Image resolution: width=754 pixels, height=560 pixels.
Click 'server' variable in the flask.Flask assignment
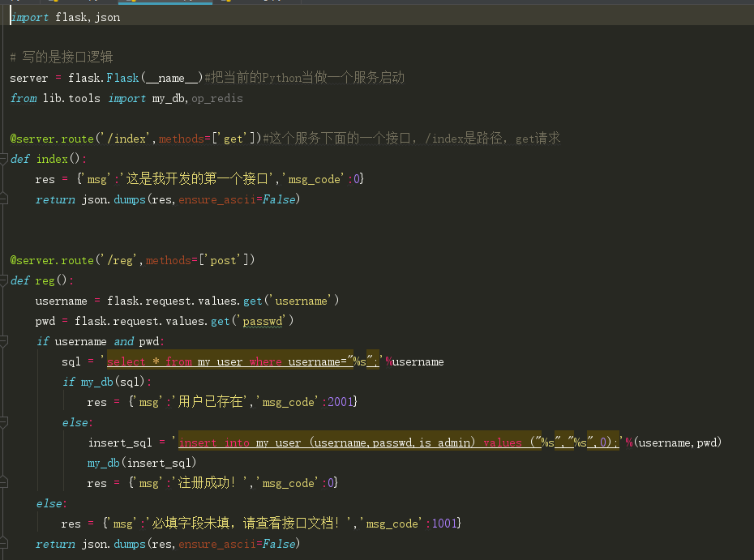(29, 78)
